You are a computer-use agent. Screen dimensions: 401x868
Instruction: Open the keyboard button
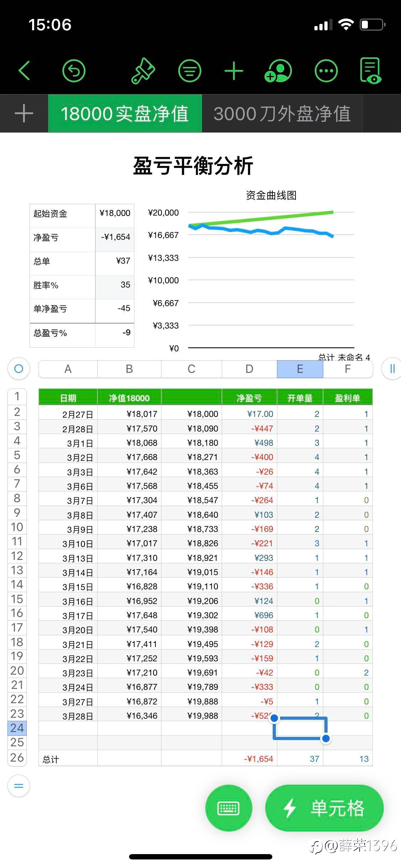coord(228,808)
